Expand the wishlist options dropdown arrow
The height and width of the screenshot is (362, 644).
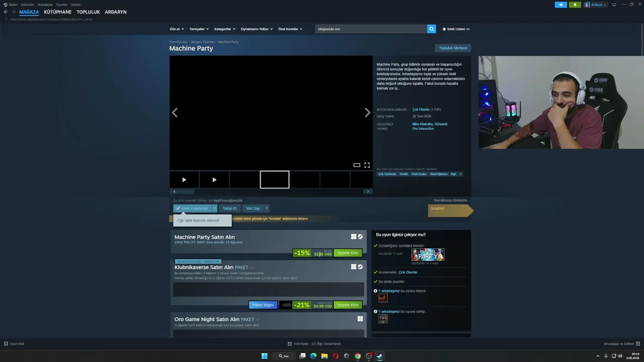pyautogui.click(x=214, y=208)
